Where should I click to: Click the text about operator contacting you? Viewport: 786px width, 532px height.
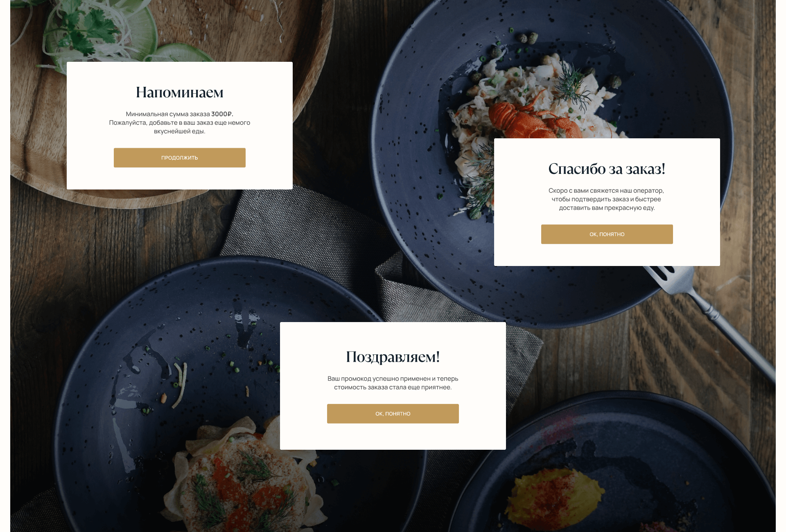tap(606, 191)
